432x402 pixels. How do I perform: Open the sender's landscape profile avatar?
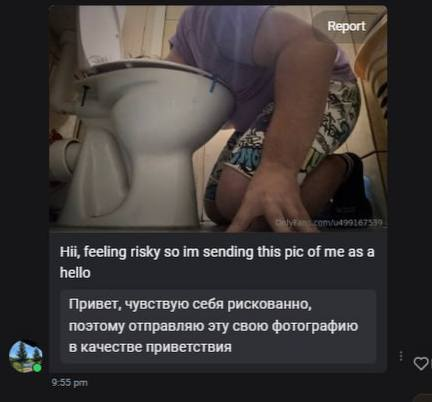coord(26,356)
